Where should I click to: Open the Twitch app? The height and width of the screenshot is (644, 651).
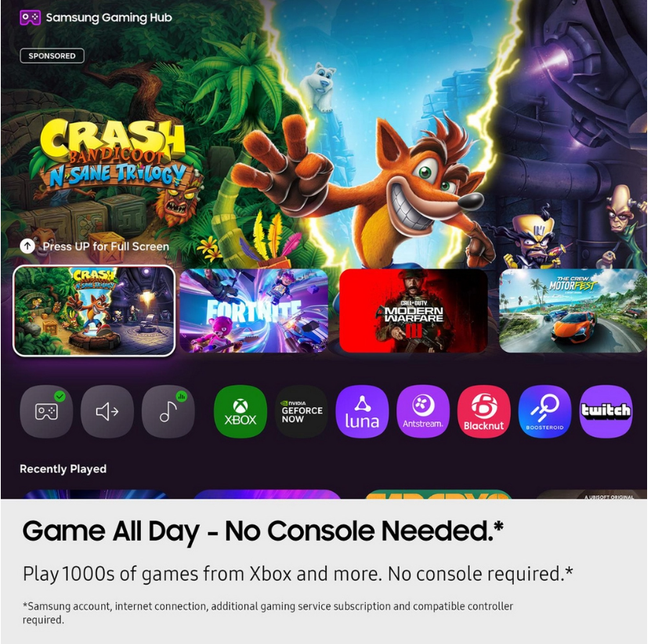tap(606, 411)
